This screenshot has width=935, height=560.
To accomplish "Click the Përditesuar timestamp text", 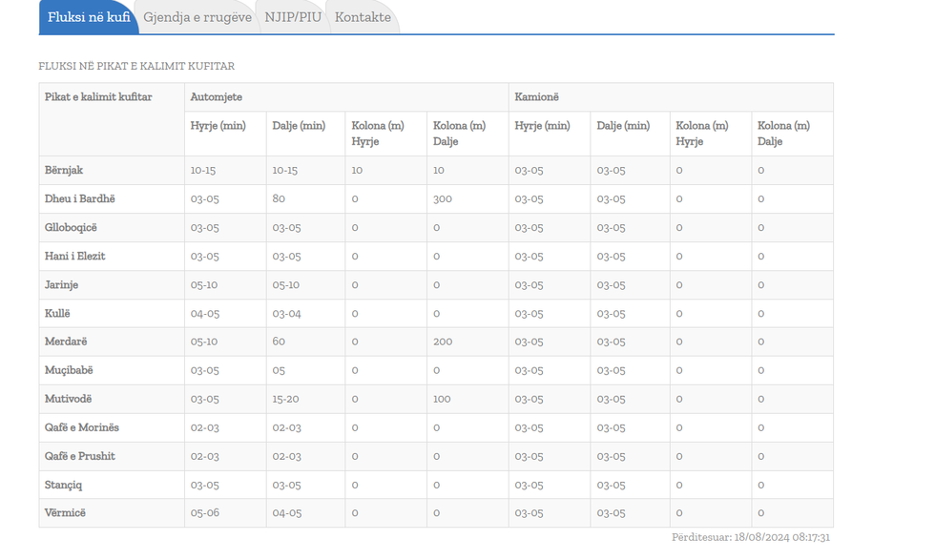I will pyautogui.click(x=750, y=538).
